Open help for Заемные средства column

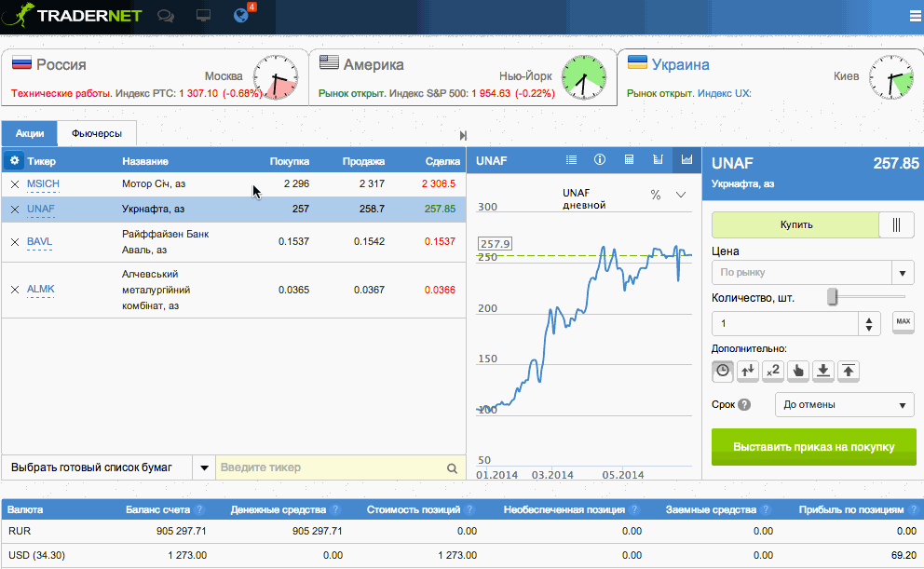coord(766,509)
